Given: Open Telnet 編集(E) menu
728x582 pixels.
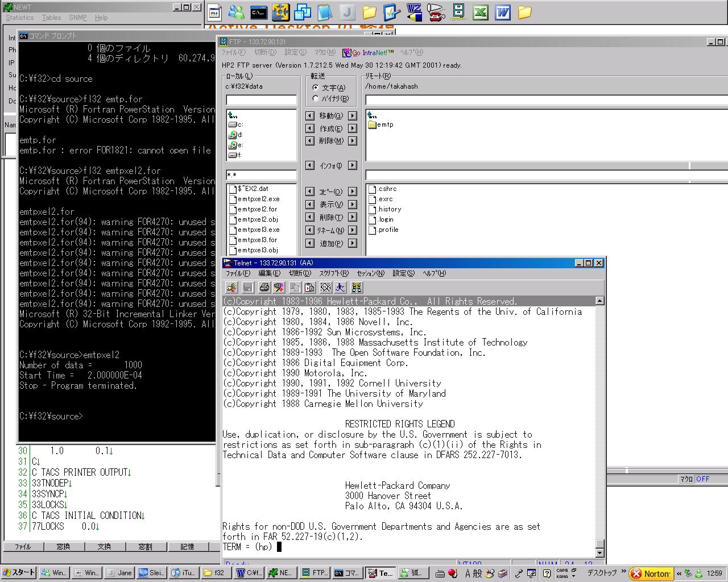Looking at the screenshot, I should click(270, 273).
